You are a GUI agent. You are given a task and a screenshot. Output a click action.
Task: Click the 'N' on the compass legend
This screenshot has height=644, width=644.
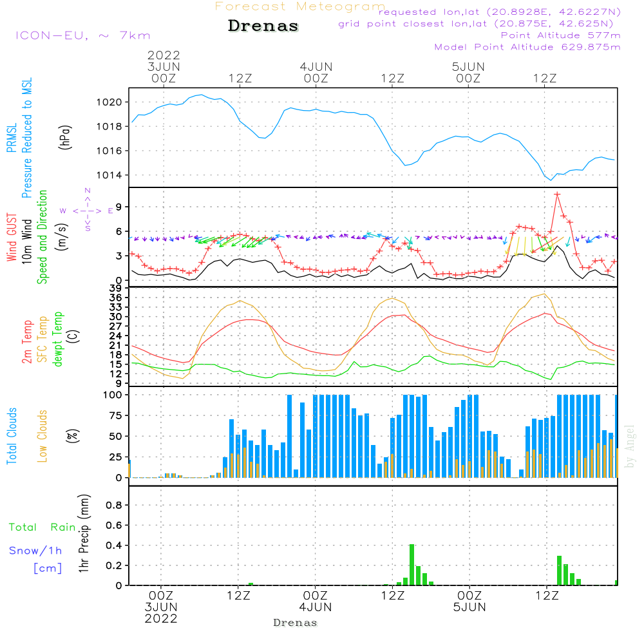(x=88, y=191)
